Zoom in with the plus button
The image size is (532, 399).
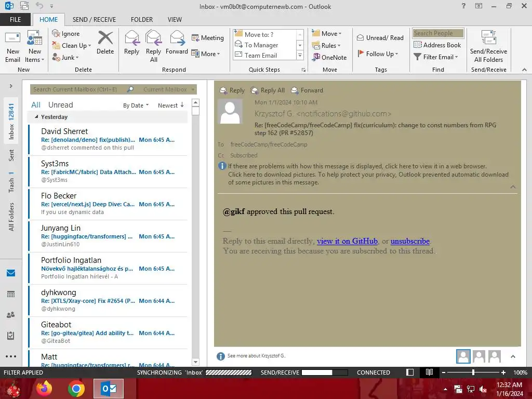pyautogui.click(x=503, y=372)
